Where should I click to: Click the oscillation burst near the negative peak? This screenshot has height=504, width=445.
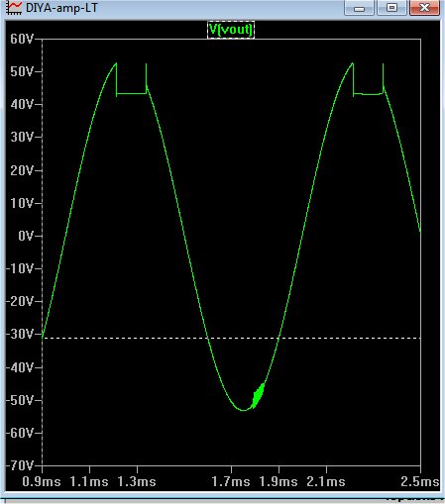[258, 395]
